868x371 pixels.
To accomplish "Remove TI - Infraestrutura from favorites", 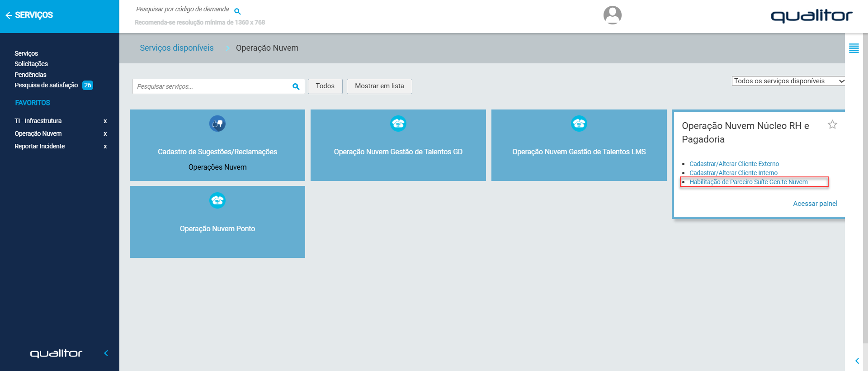I will (105, 121).
